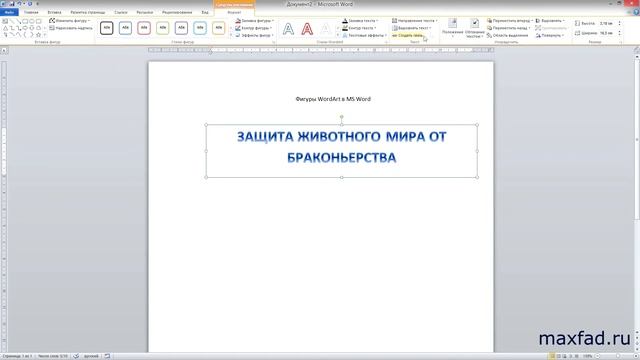640x360 pixels.
Task: Apply the faint white WordArt style A
Action: click(x=326, y=29)
